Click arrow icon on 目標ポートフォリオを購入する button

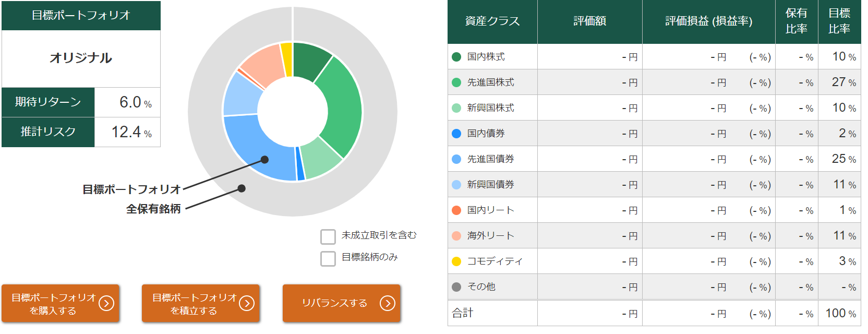pyautogui.click(x=106, y=303)
